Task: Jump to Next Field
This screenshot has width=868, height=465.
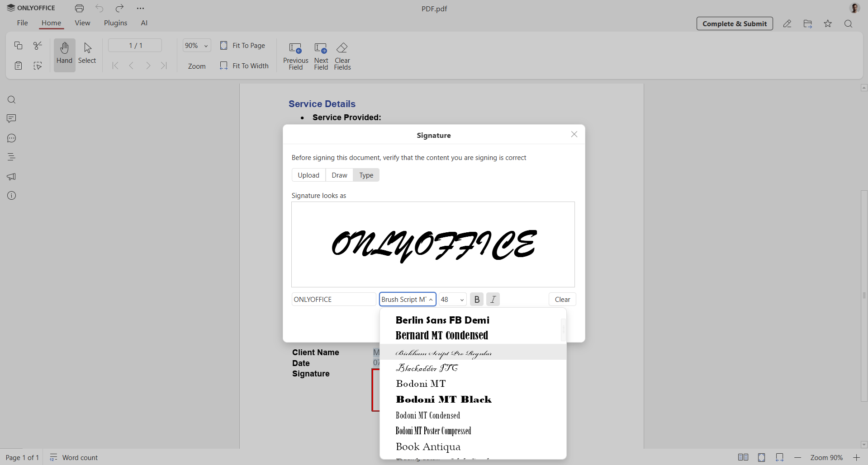Action: (x=321, y=55)
